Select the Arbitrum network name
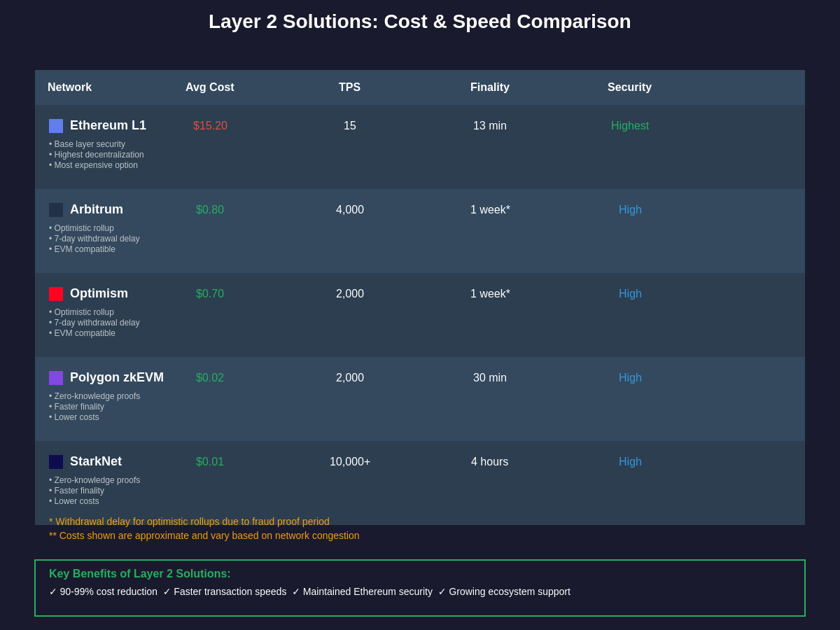Image resolution: width=840 pixels, height=630 pixels. [97, 210]
